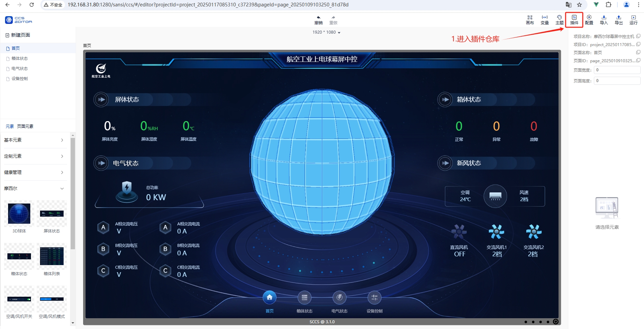The height and width of the screenshot is (329, 644).
Task: Select the 箱体状态 page in page list
Action: coord(38,58)
